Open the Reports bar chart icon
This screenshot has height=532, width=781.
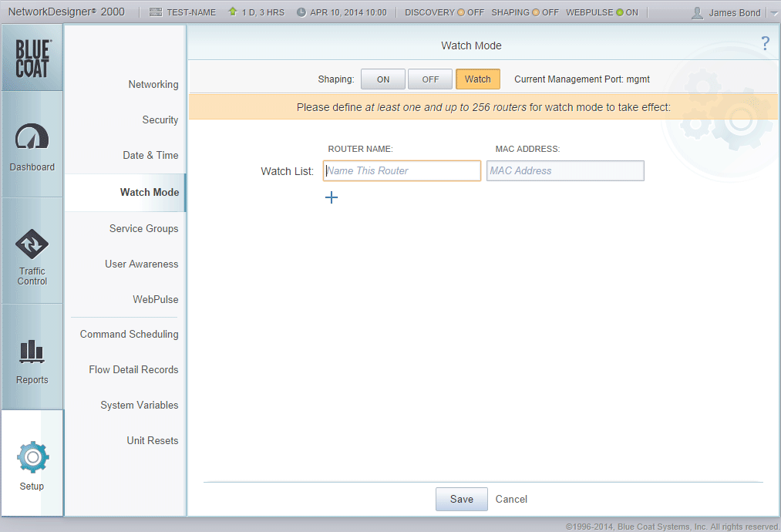tap(32, 351)
